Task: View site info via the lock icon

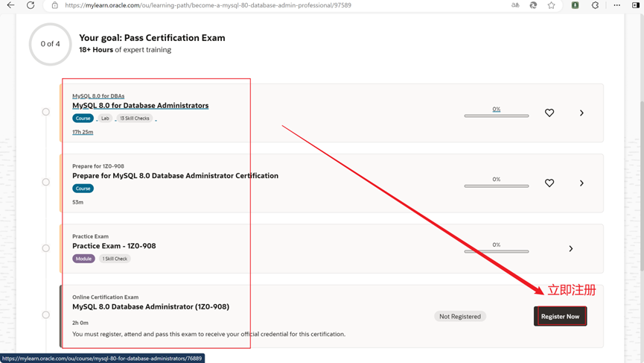Action: pos(54,5)
